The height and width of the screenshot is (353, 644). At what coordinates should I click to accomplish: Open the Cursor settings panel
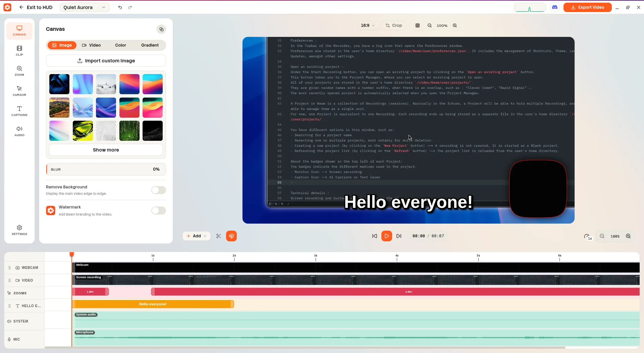click(x=19, y=91)
